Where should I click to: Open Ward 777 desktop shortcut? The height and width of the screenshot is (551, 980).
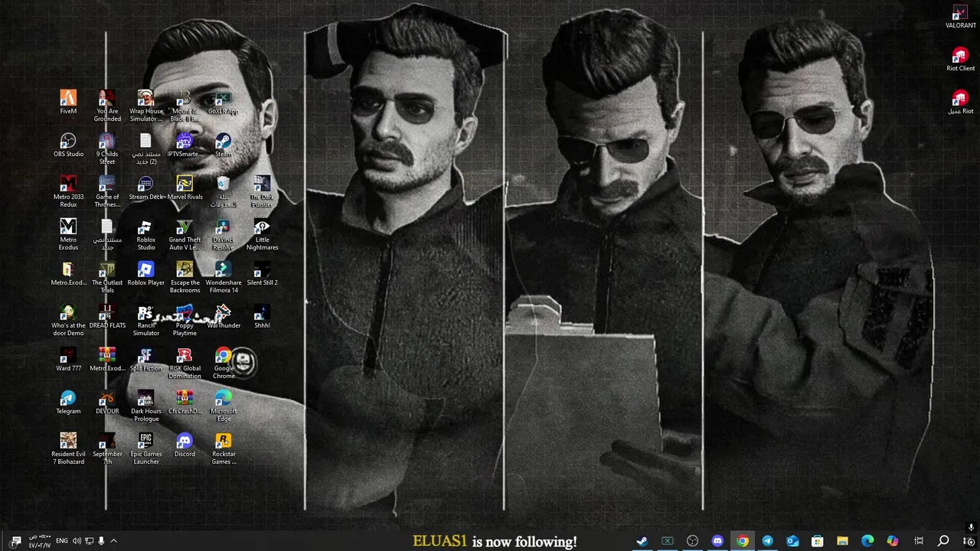coord(68,360)
